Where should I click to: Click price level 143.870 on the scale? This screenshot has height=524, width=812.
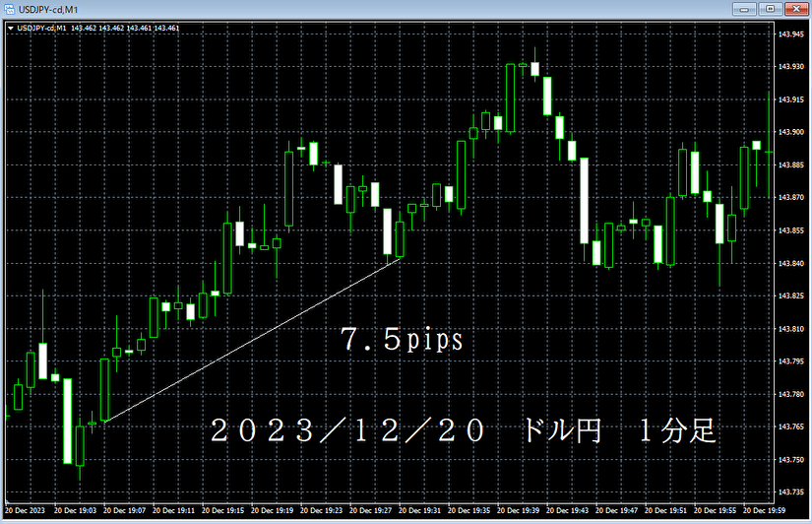[x=791, y=197]
